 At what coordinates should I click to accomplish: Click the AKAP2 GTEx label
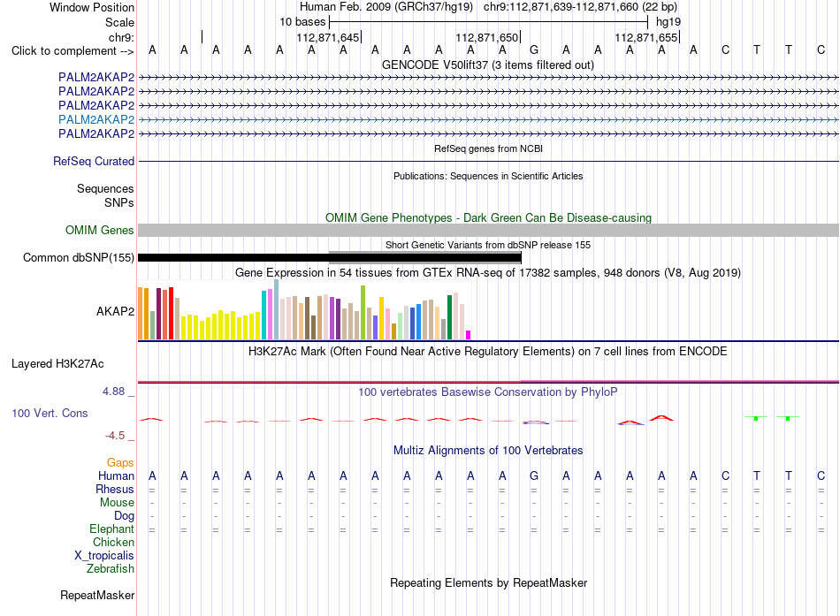point(115,311)
